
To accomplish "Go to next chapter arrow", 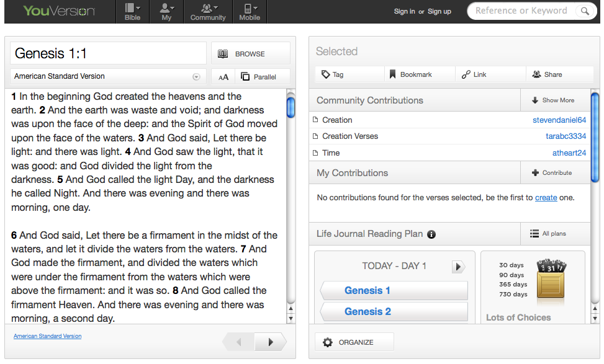I will pyautogui.click(x=271, y=342).
